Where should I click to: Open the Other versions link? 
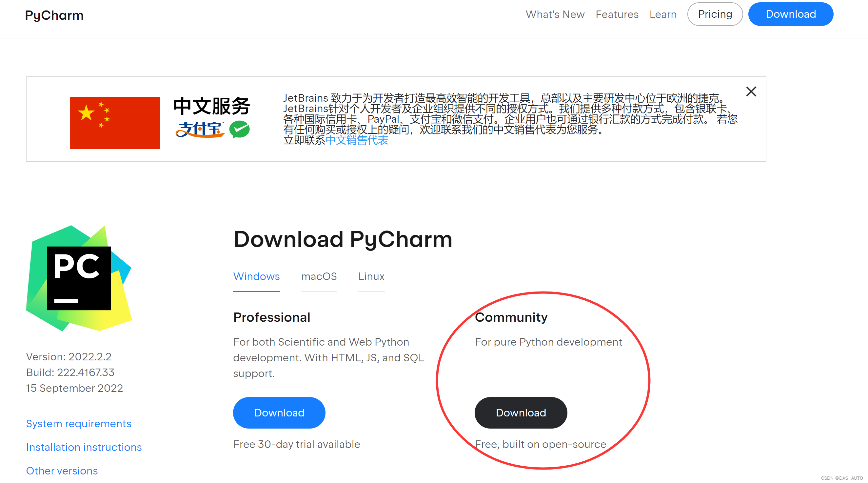(62, 471)
